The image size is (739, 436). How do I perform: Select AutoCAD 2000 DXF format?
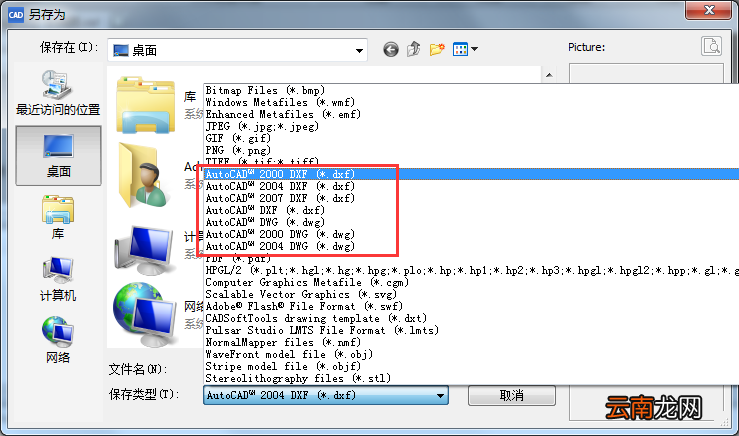[471, 174]
